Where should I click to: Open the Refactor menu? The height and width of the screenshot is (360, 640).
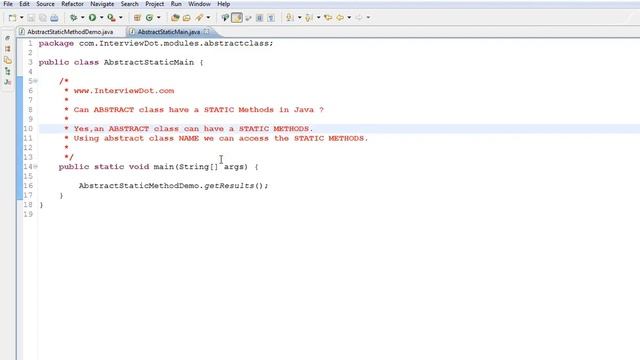pos(72,4)
